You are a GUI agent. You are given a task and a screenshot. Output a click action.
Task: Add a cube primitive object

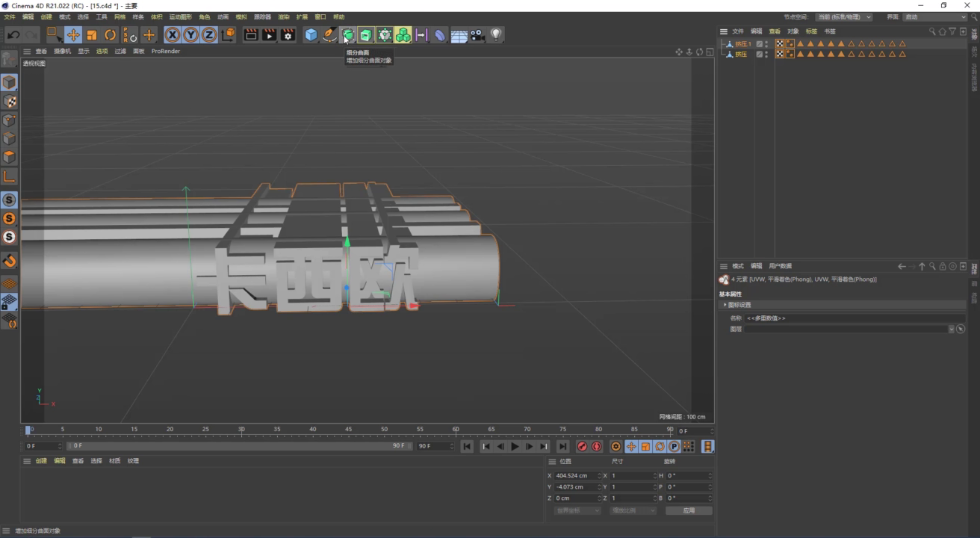coord(311,34)
